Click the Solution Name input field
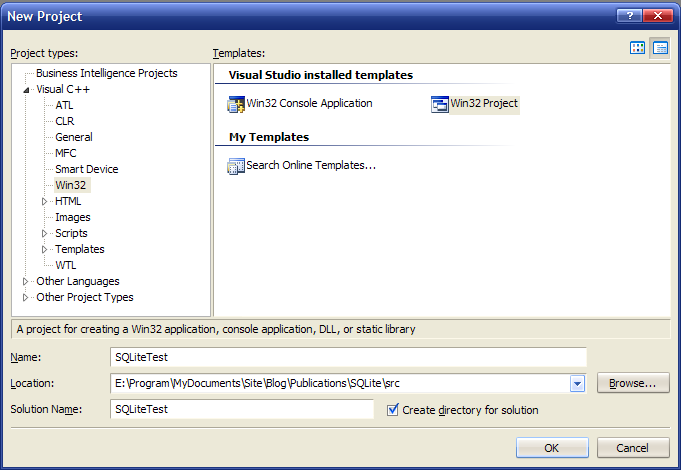 242,409
